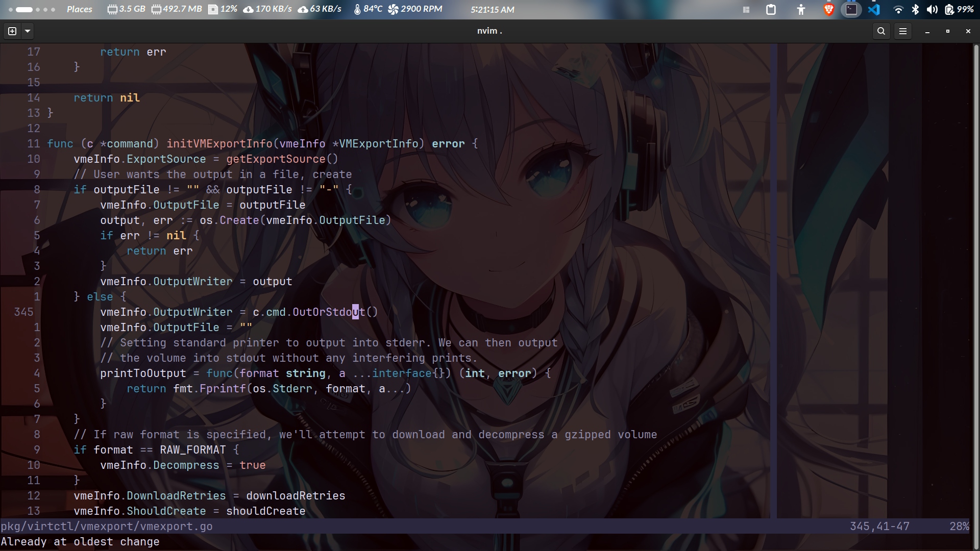The image size is (980, 551).
Task: Click os.Create(vmeInfo.OutputFile) call
Action: tap(296, 220)
